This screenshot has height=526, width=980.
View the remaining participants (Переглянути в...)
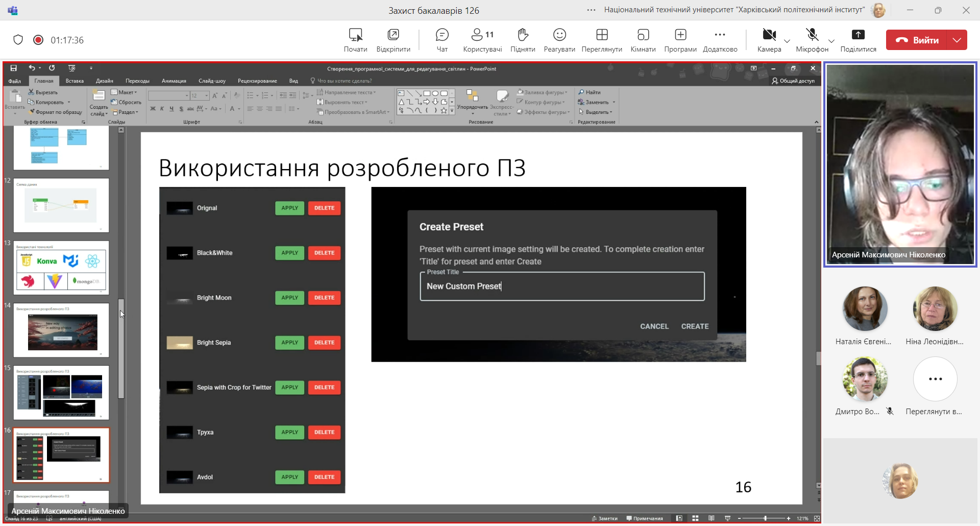click(x=935, y=379)
